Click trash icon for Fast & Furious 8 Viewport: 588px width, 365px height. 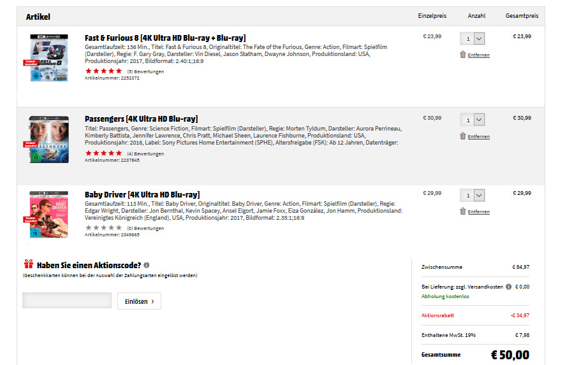click(463, 55)
